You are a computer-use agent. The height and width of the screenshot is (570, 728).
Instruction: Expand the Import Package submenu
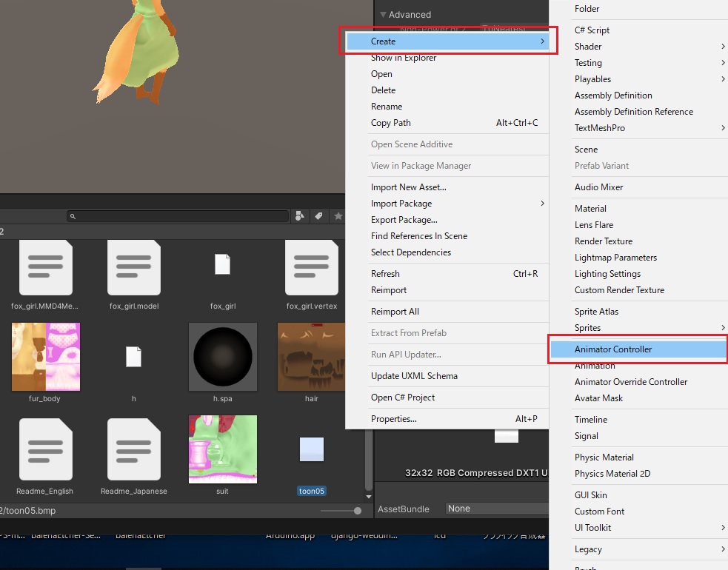[x=447, y=204]
